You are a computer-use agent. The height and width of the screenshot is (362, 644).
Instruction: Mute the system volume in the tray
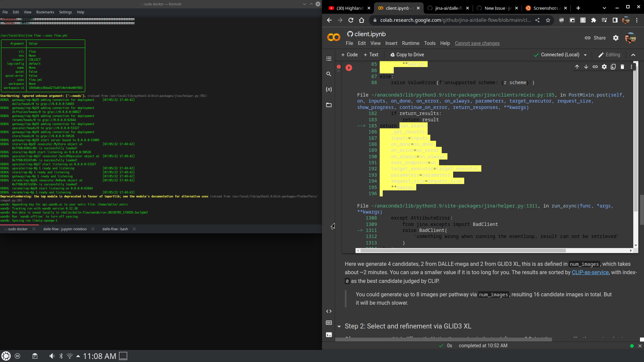[52, 356]
